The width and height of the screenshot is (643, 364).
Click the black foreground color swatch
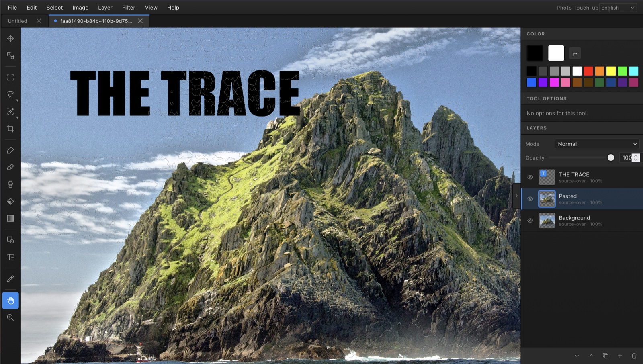[535, 53]
